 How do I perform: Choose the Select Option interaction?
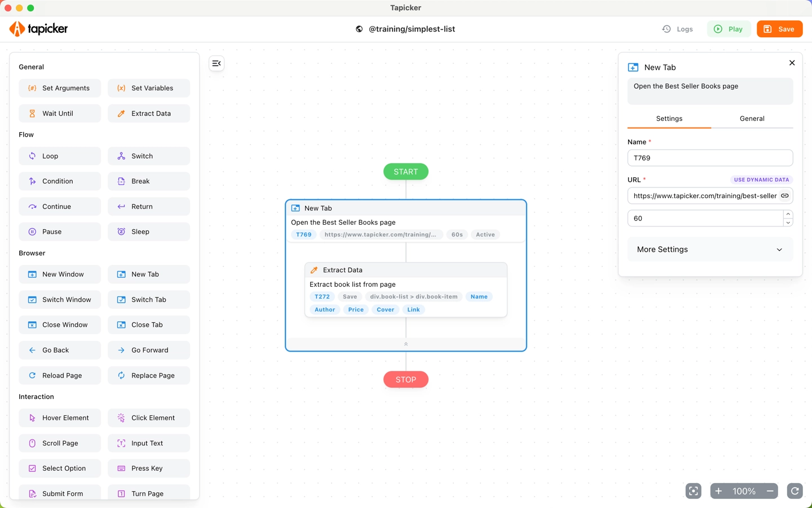[60, 468]
